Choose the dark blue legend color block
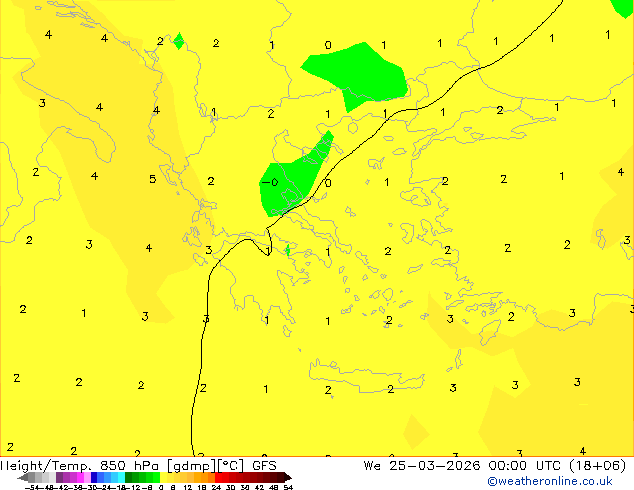 [94, 477]
